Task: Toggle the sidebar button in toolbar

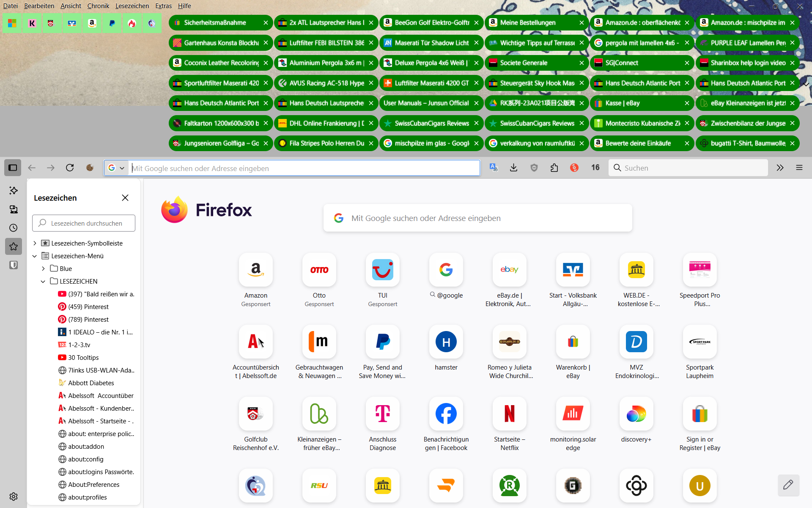Action: pyautogui.click(x=13, y=168)
